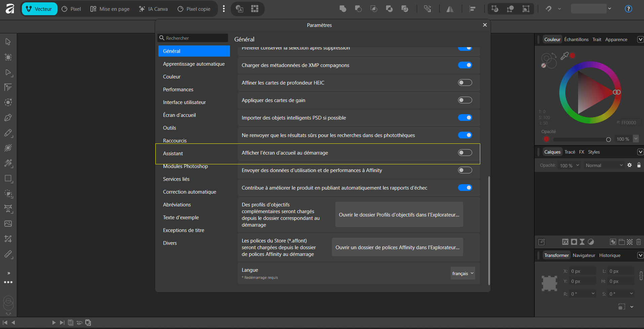Open the IA Canva tab

click(153, 9)
